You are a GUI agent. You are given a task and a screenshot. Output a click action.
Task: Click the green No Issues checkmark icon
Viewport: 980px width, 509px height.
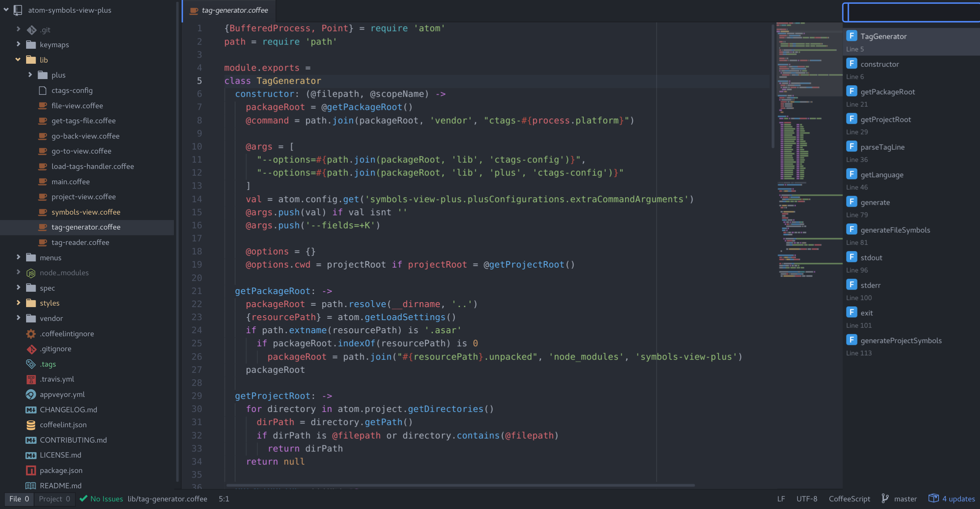pos(83,498)
